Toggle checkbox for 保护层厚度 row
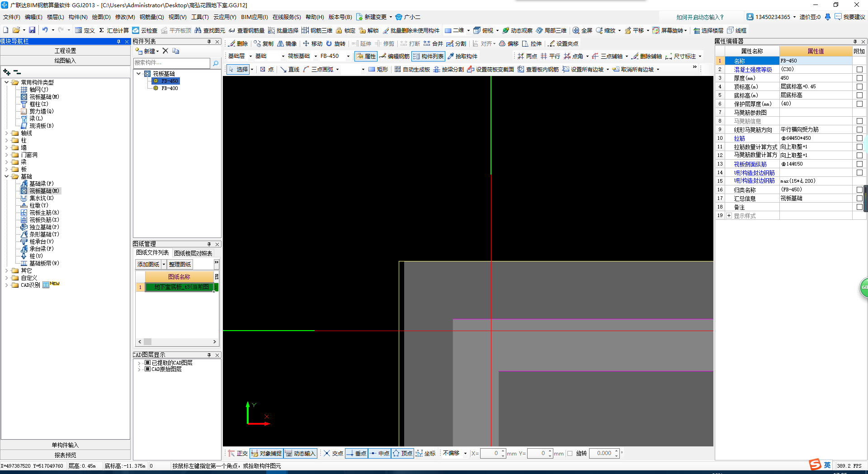The image size is (868, 474). (x=859, y=104)
